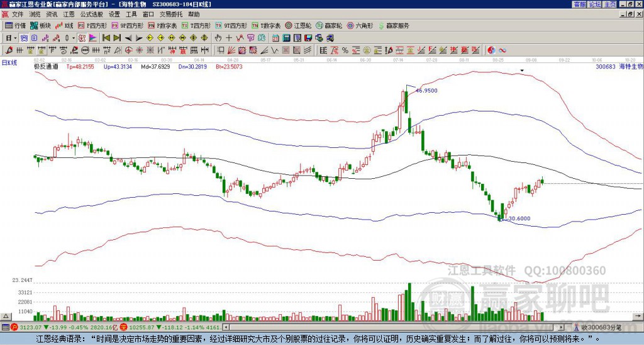
Task: Select the red pen drawing tool
Action: 9,50
